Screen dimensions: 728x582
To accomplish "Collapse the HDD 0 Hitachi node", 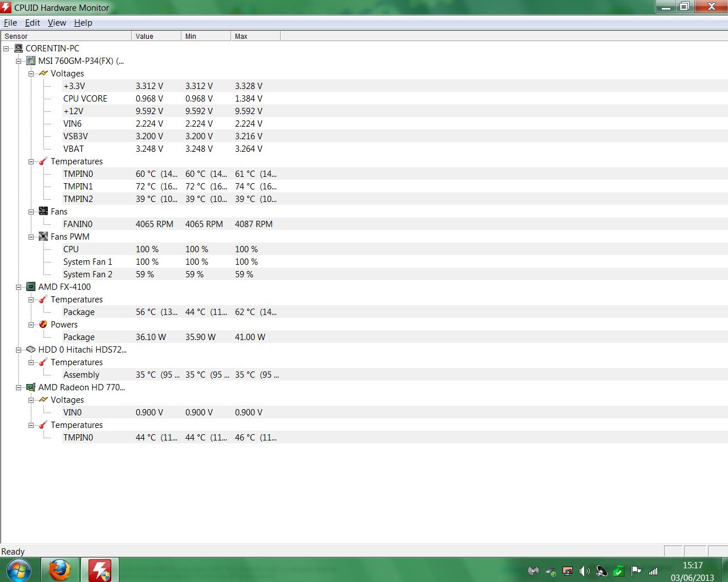I will 19,350.
